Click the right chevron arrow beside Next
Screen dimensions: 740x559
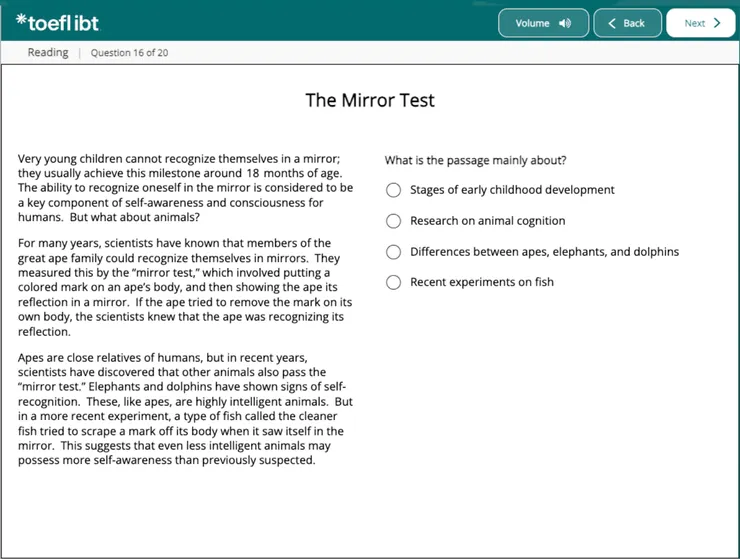tap(717, 23)
